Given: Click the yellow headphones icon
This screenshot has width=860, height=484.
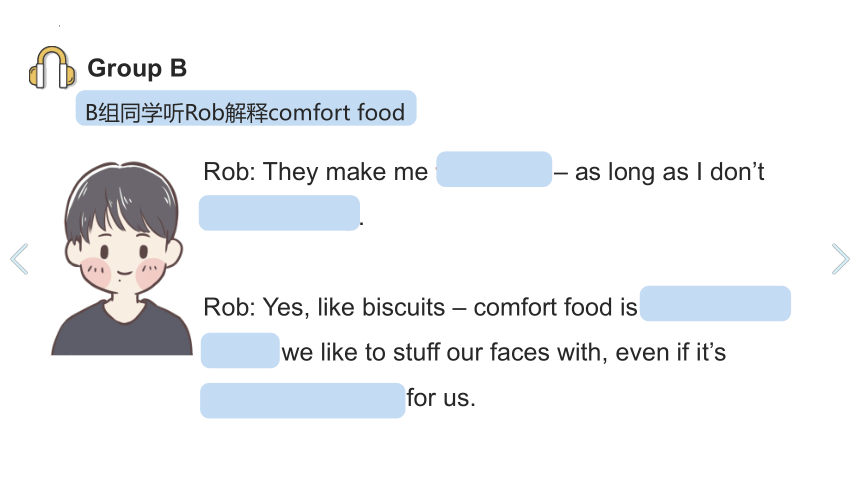Looking at the screenshot, I should [x=52, y=67].
